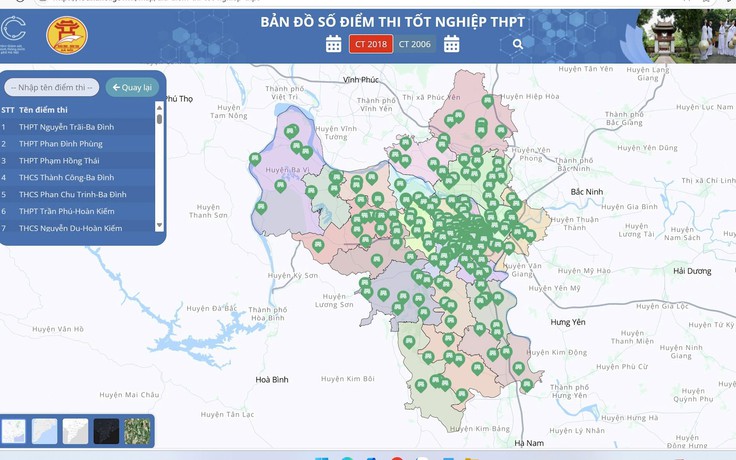Click the 'Bắc Ninh' city label on map
Screen dimensions: 736x460
587,192
